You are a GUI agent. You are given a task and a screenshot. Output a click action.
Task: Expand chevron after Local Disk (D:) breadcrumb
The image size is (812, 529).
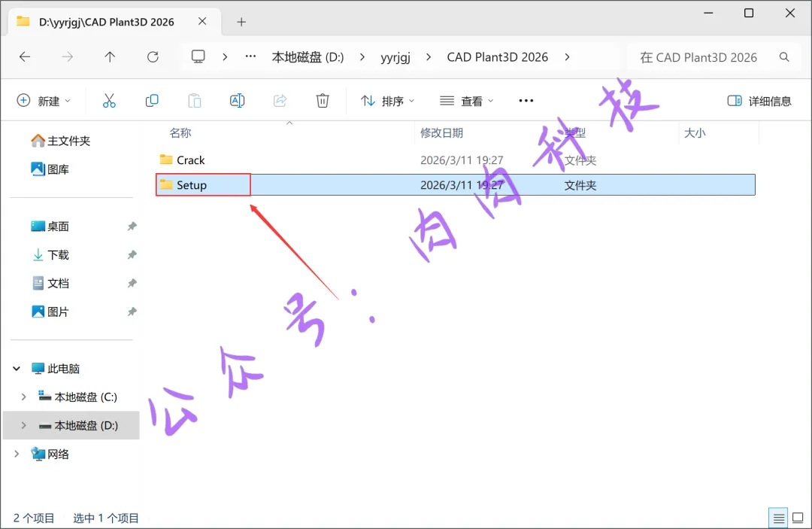click(362, 57)
